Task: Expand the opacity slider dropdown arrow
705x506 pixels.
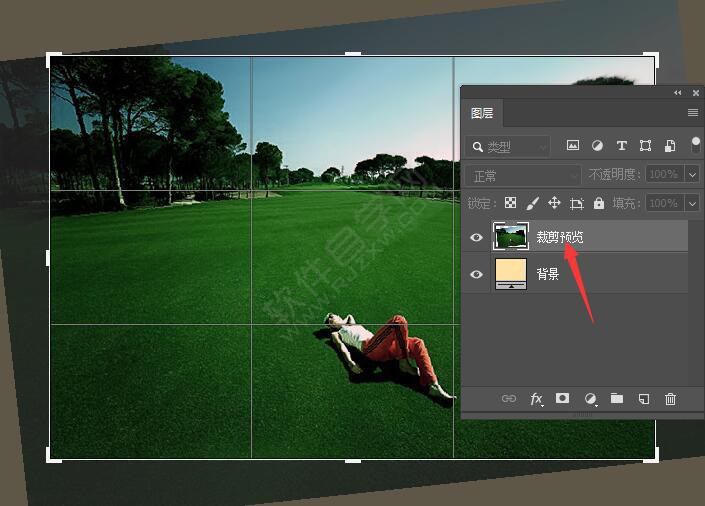Action: coord(692,174)
